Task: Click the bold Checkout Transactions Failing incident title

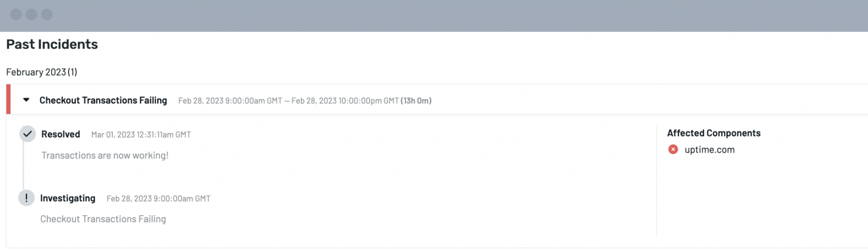Action: (x=103, y=101)
